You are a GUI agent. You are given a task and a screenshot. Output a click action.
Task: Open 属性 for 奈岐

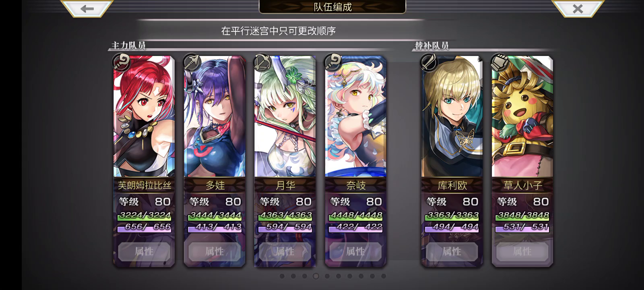(x=355, y=252)
